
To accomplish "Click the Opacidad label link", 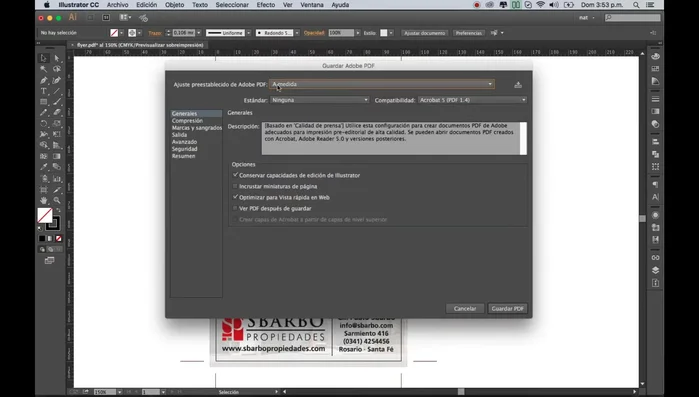I will tap(314, 33).
